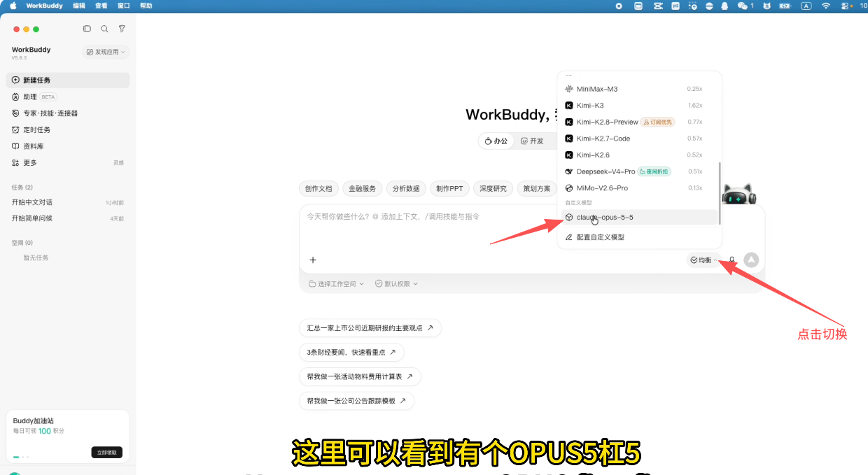Open 资料库 in the sidebar
The image size is (868, 475).
(x=68, y=146)
